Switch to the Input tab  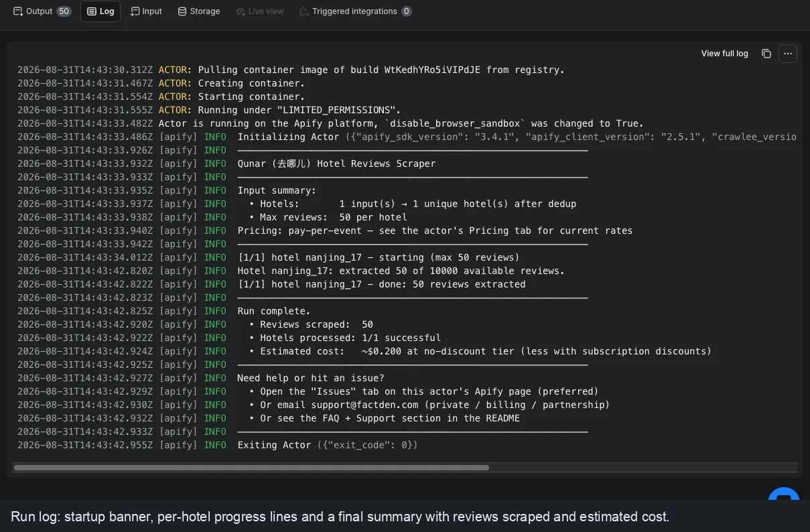pos(146,11)
